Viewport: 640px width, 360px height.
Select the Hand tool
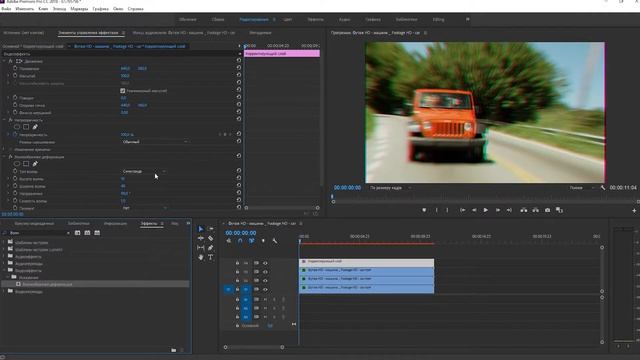(200, 257)
